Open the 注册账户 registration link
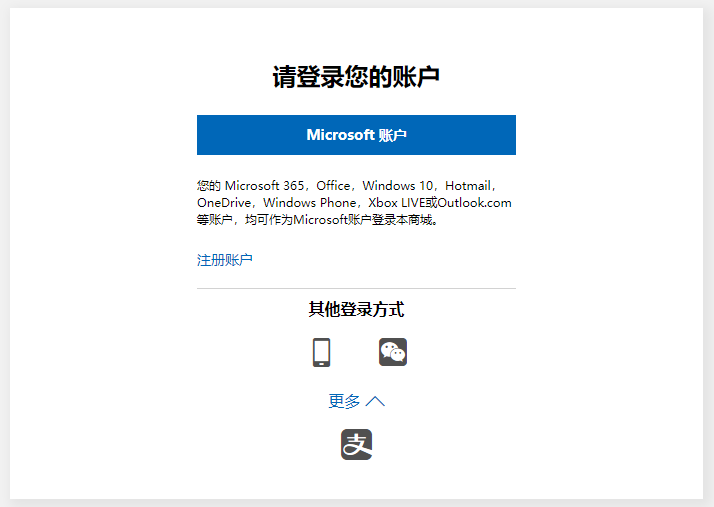Viewport: 714px width, 507px height. click(x=224, y=260)
